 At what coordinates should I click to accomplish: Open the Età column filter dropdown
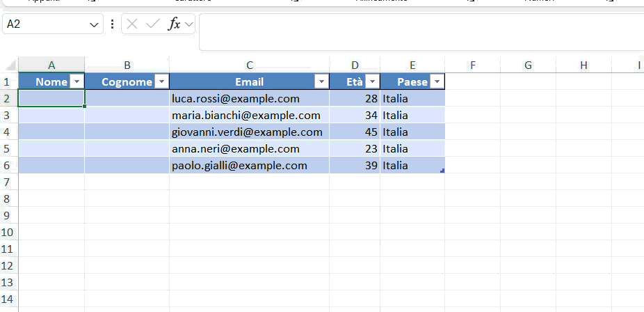[x=372, y=82]
